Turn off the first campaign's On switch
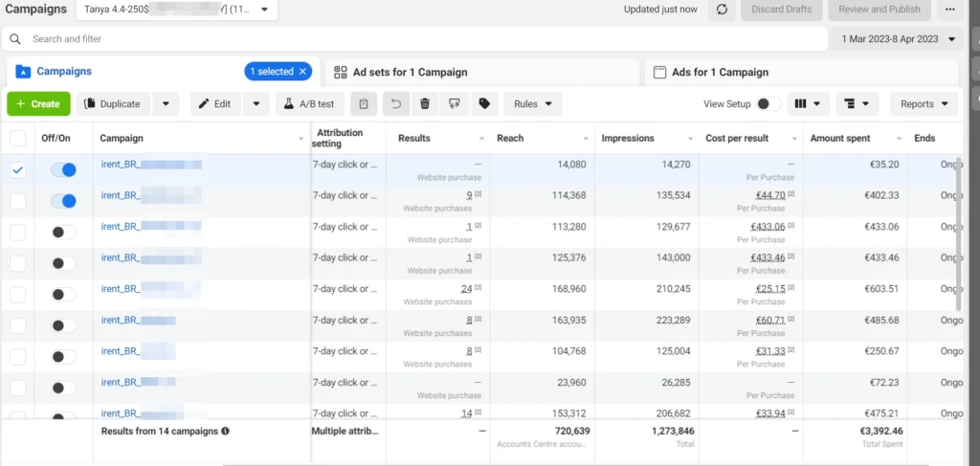980x466 pixels. point(64,169)
